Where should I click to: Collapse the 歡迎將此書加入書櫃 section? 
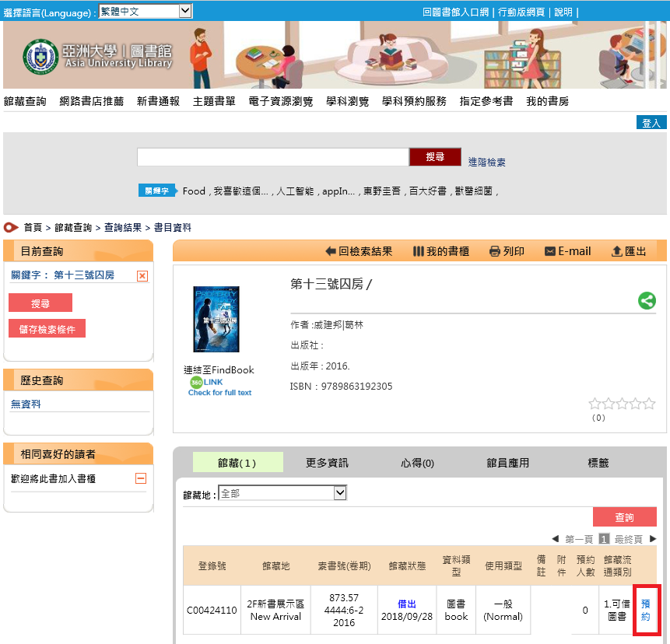143,478
